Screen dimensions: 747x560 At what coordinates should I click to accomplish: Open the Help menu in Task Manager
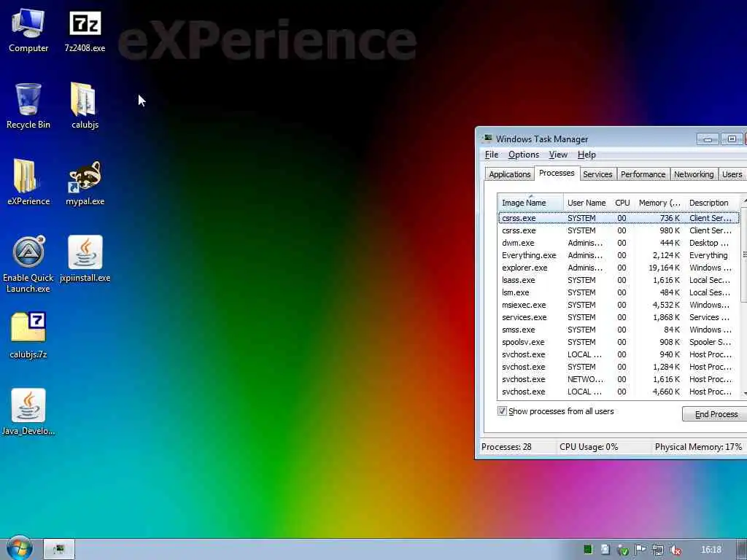point(587,155)
